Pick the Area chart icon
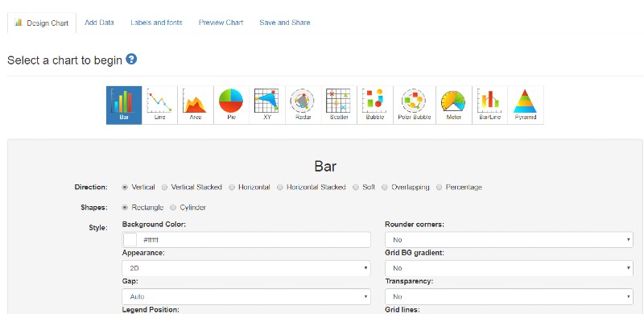 tap(196, 105)
